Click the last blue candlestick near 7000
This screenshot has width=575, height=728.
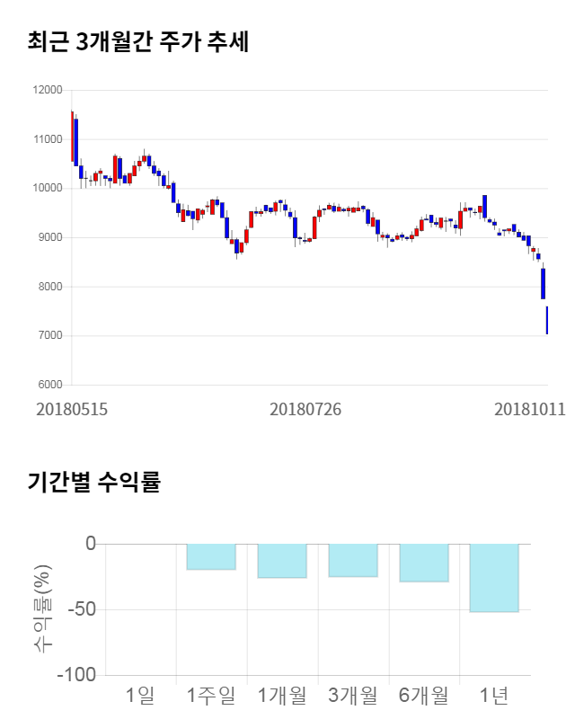546,320
